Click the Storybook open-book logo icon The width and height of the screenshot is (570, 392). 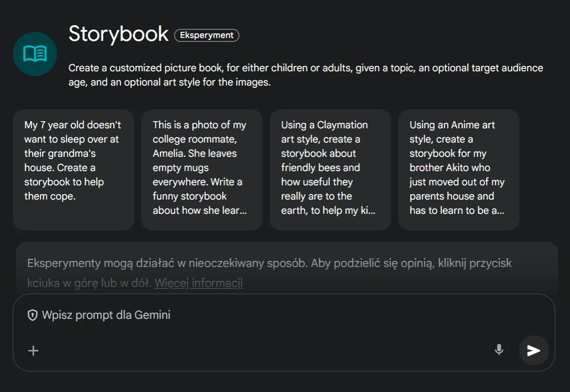tap(35, 54)
